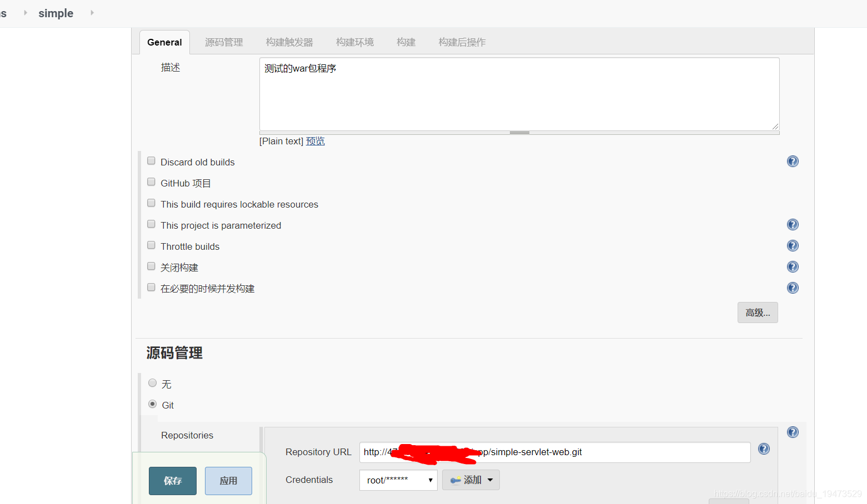Open the 预览 preview link

pos(315,141)
